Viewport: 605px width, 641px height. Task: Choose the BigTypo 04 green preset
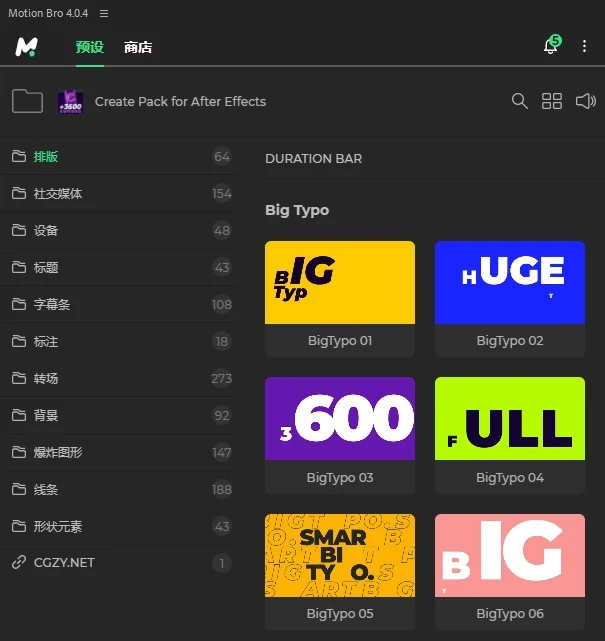[509, 419]
